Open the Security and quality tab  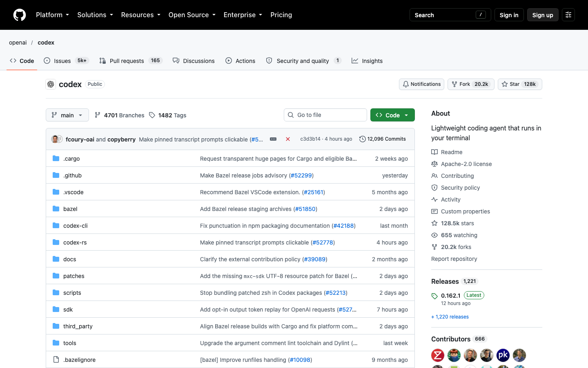coord(303,61)
